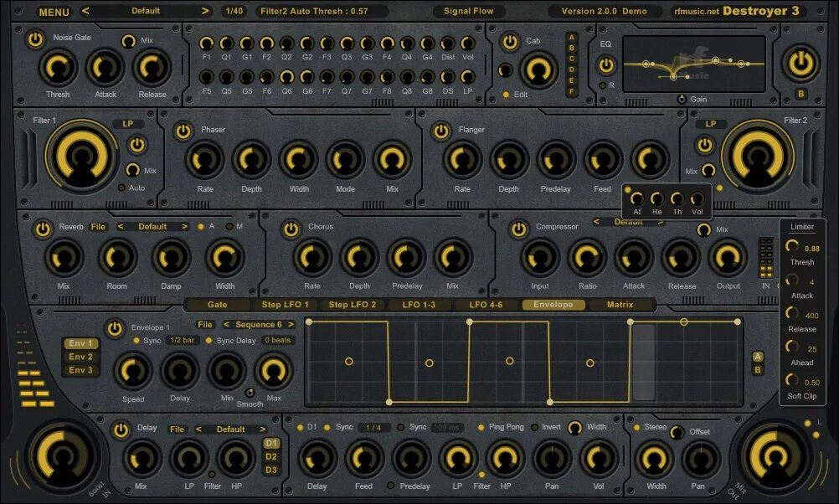Open the Matrix tab

point(620,305)
